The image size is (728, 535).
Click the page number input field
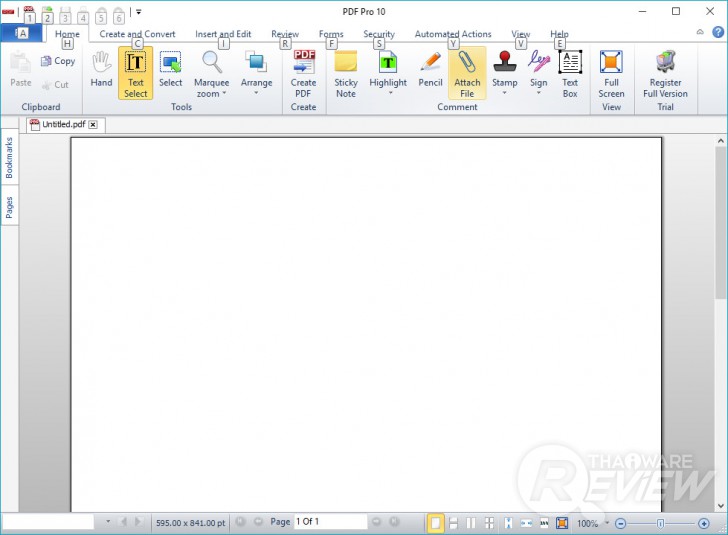tap(330, 522)
